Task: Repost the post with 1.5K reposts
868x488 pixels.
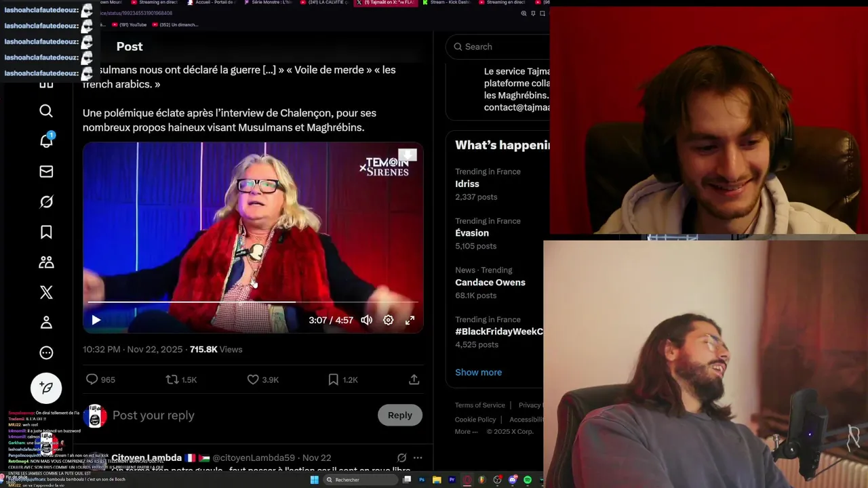Action: coord(172,380)
